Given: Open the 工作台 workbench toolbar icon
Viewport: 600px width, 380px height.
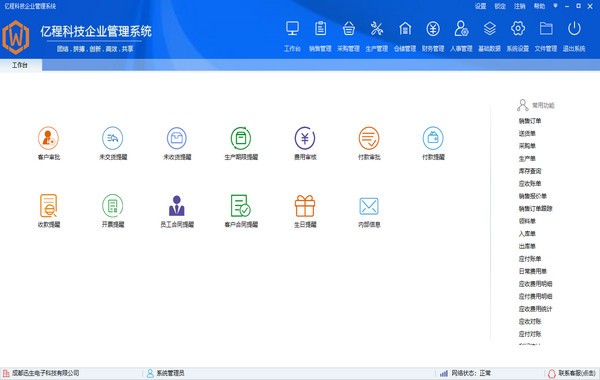Looking at the screenshot, I should coord(292,29).
